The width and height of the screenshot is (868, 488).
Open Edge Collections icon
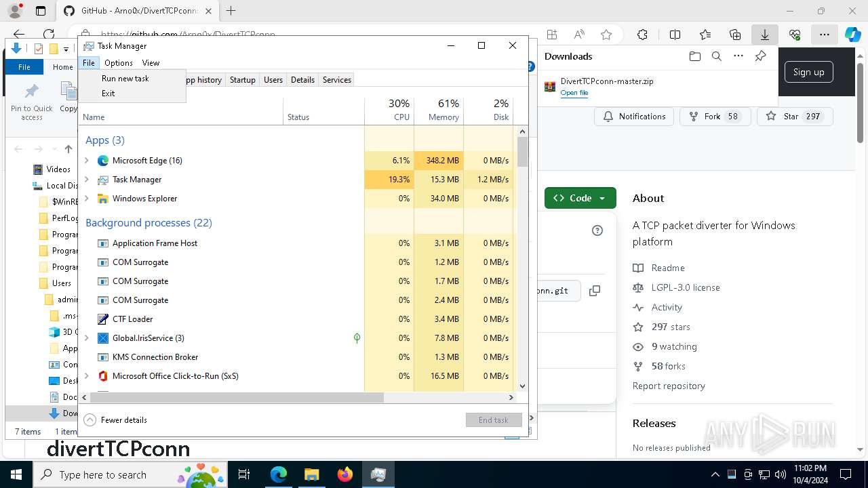tap(735, 35)
